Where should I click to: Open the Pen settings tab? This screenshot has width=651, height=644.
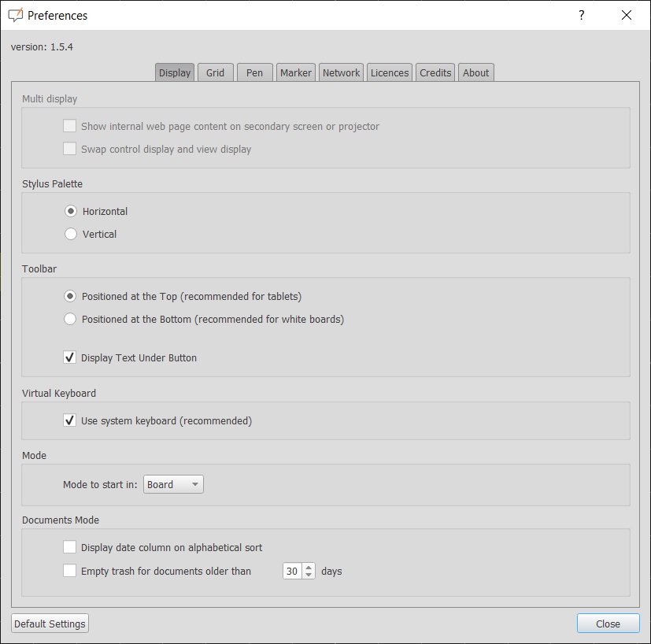(x=254, y=72)
